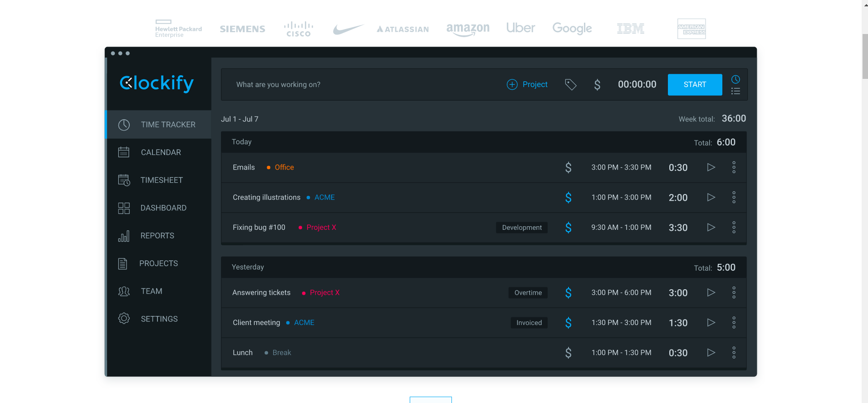Click the American Express logo
The height and width of the screenshot is (403, 868).
coord(691,29)
